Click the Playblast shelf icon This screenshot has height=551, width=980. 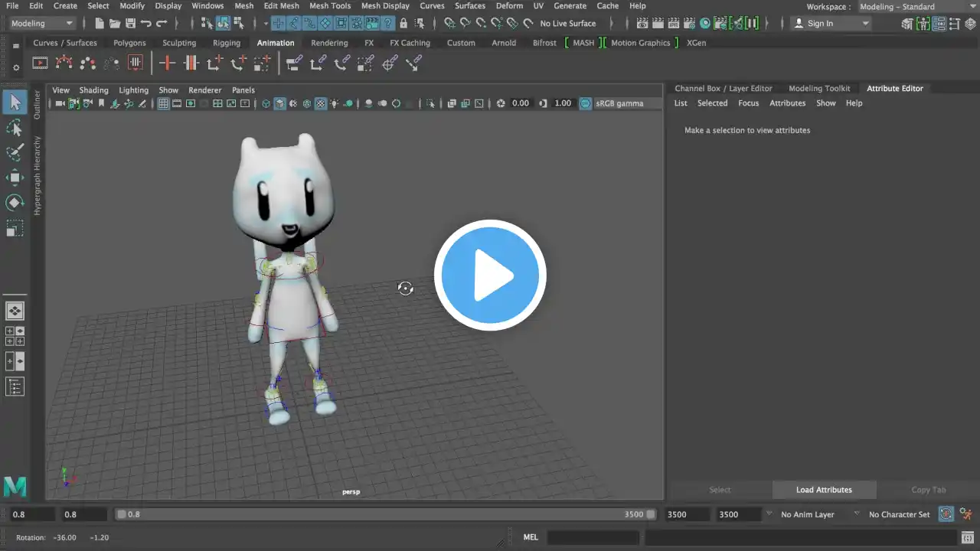point(40,64)
